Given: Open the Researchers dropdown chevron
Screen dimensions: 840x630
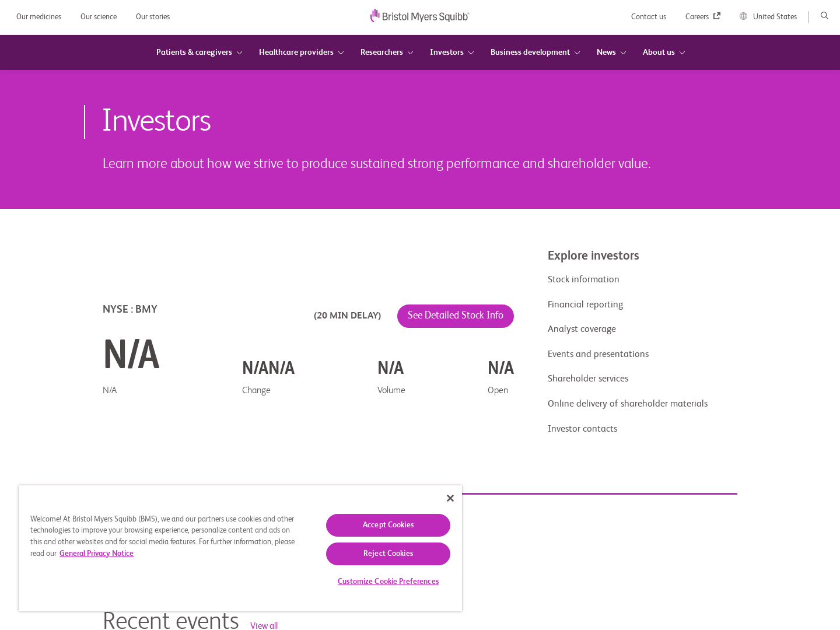Looking at the screenshot, I should pos(410,53).
